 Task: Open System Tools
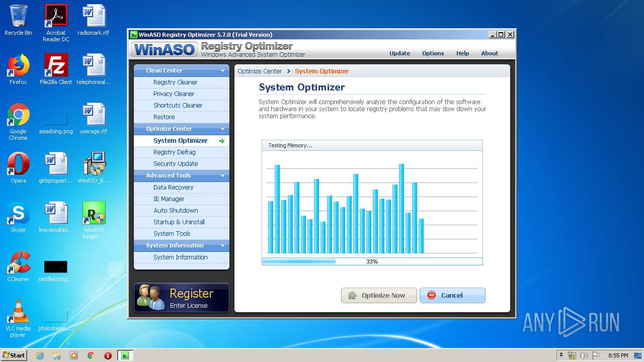click(182, 234)
